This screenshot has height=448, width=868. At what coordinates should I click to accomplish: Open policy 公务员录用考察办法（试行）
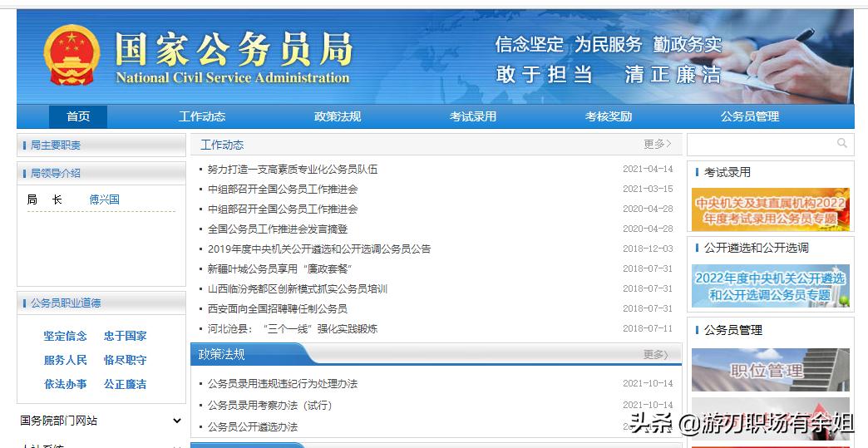pos(269,406)
